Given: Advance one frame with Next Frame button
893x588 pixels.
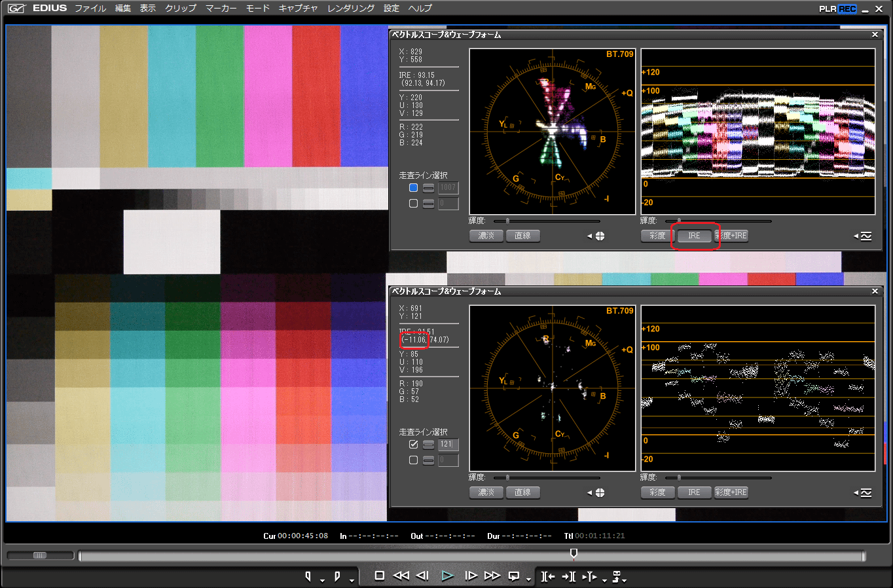Looking at the screenshot, I should (470, 576).
